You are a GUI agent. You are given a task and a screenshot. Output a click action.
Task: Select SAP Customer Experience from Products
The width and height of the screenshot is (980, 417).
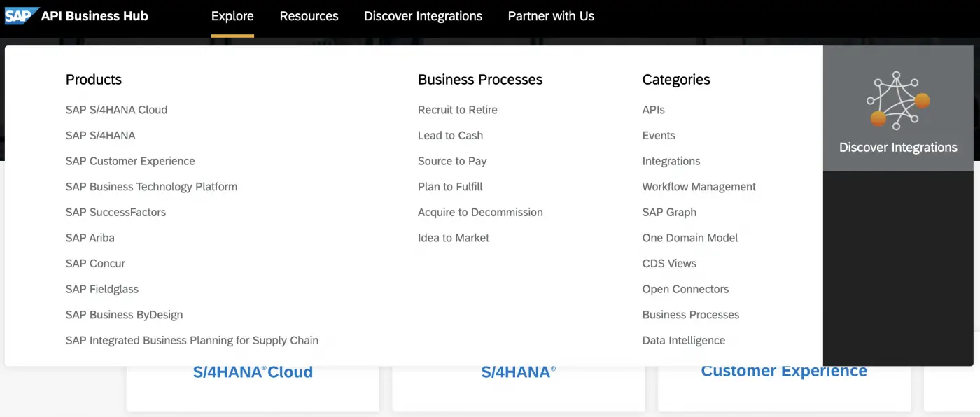(x=130, y=161)
